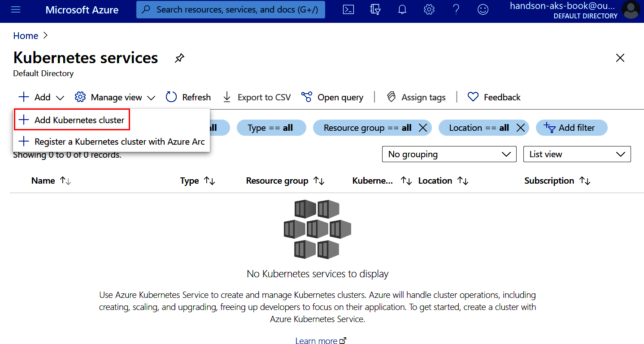Image resolution: width=644 pixels, height=344 pixels.
Task: Sort by the Location column
Action: tap(443, 181)
